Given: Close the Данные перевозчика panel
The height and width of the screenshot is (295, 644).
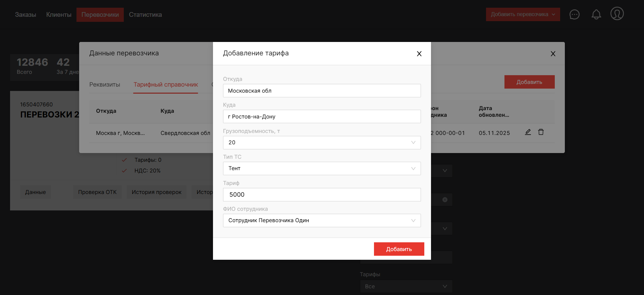Looking at the screenshot, I should [553, 54].
